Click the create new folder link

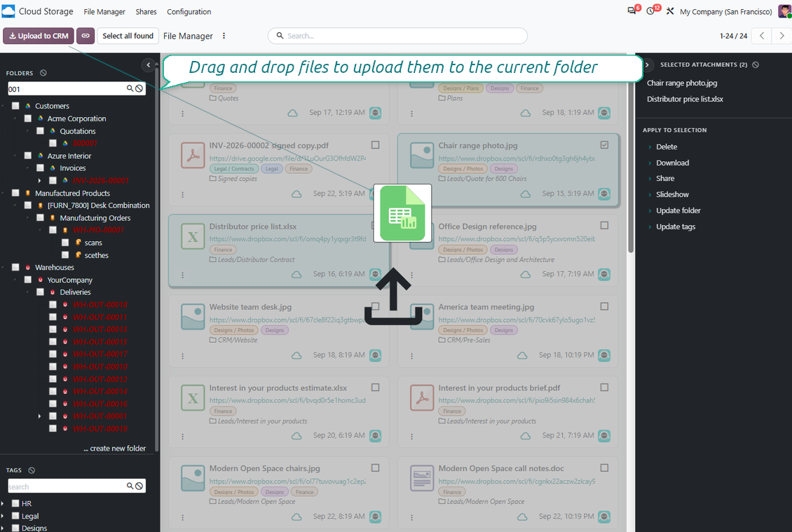[x=115, y=448]
